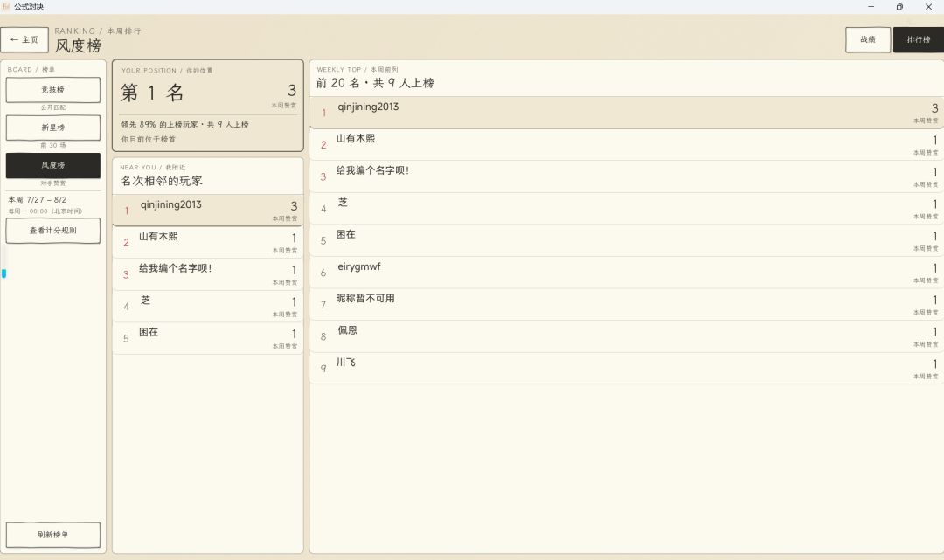
Task: Click the 第 1 名 position card
Action: [208, 105]
